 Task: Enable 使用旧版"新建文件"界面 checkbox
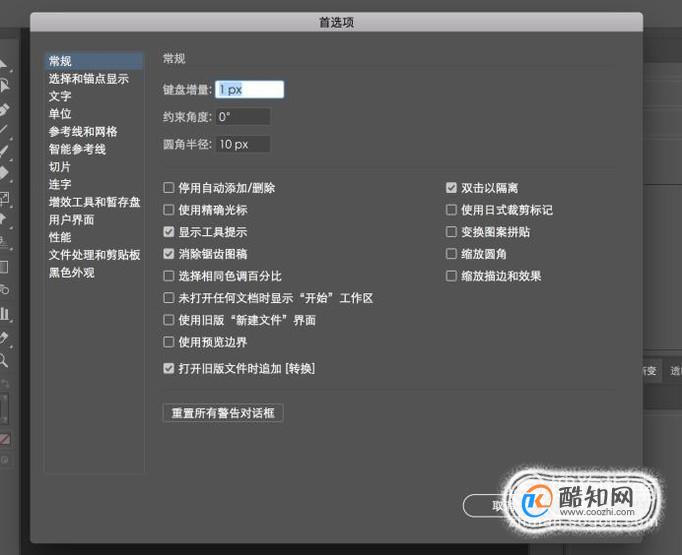168,320
